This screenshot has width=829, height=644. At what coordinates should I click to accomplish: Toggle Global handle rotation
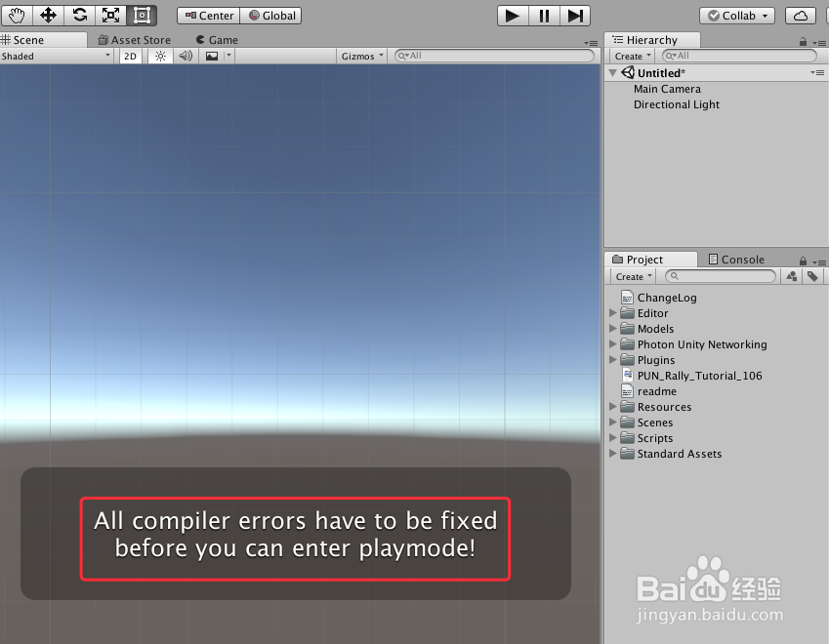coord(271,16)
